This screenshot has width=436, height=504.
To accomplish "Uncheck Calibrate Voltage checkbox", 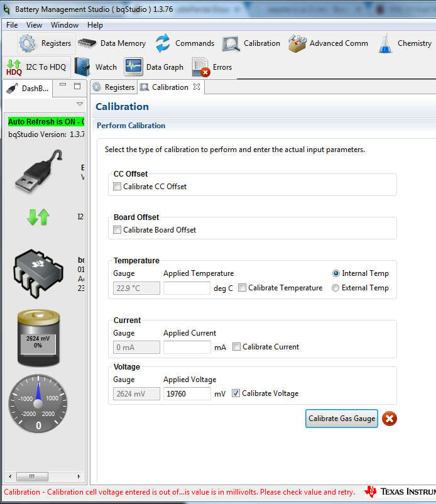I will [236, 393].
